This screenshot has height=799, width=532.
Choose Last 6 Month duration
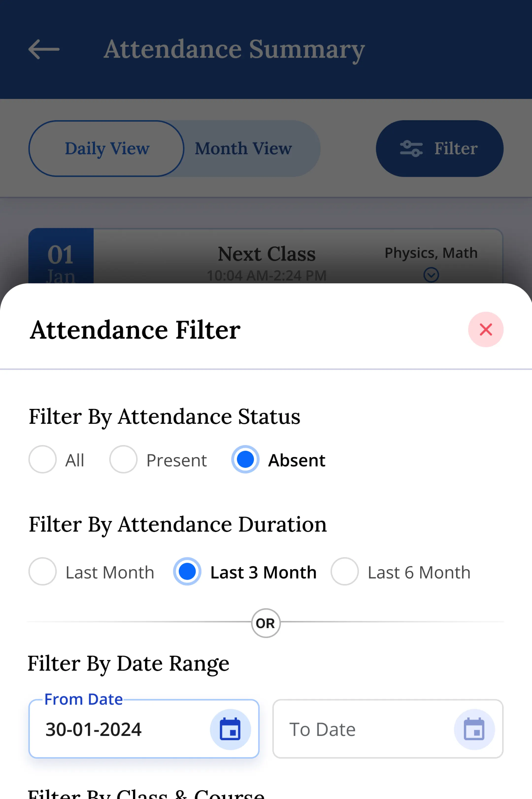pos(344,571)
